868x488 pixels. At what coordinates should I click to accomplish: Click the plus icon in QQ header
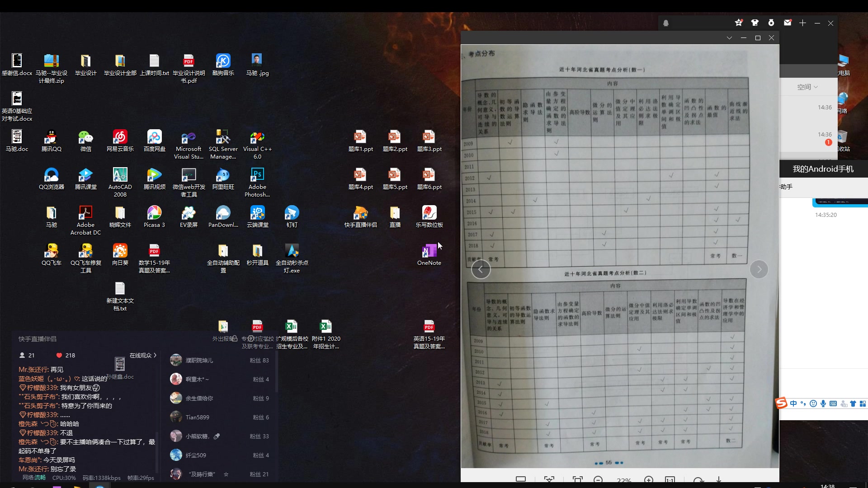(802, 23)
